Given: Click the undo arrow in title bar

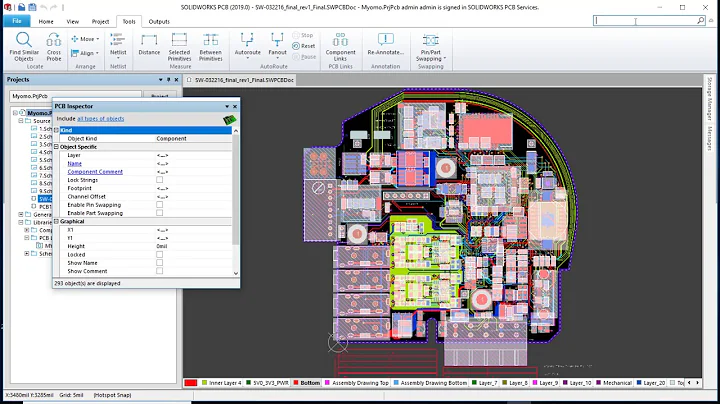Looking at the screenshot, I should (x=43, y=7).
